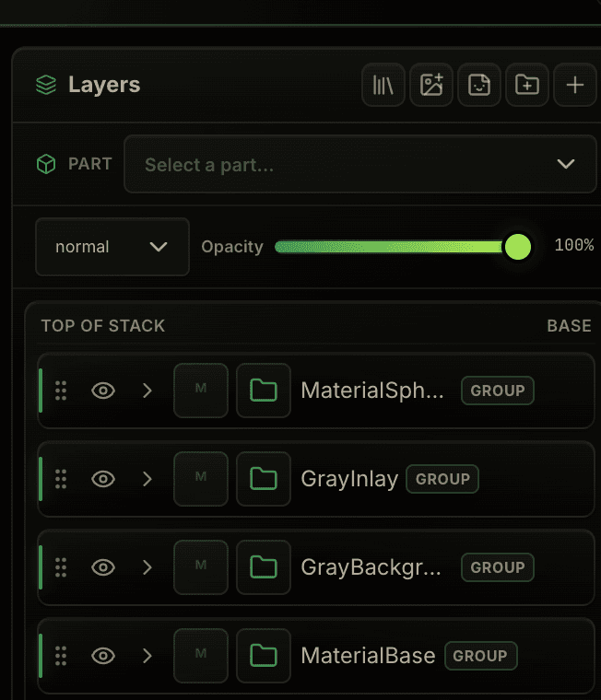This screenshot has height=700, width=601.
Task: Hide the MaterialBase group
Action: tap(103, 656)
